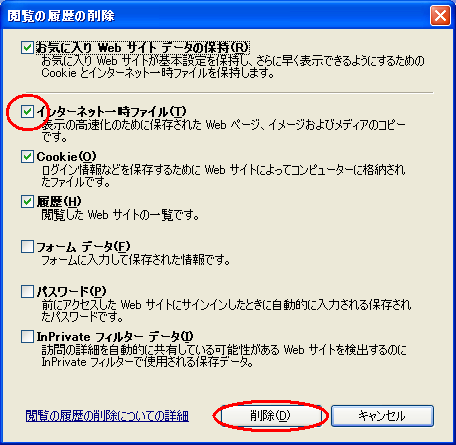Click the フォーム データ(F) label text
The height and width of the screenshot is (445, 456).
pos(83,247)
